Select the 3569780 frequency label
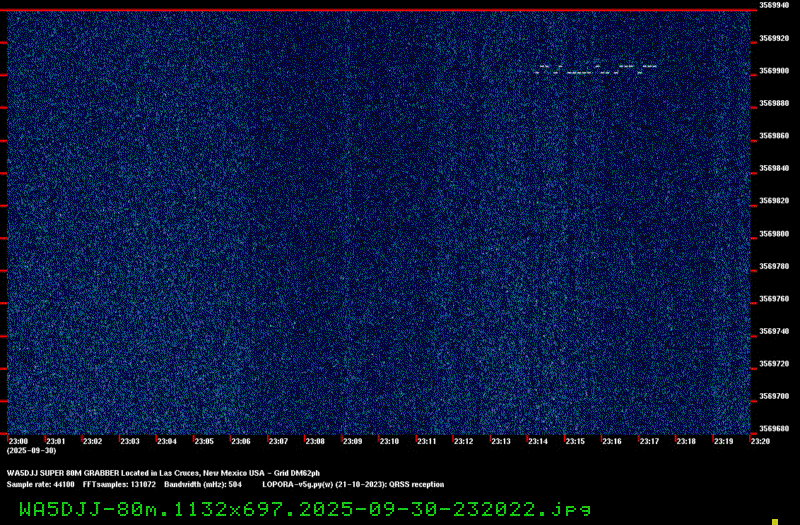800x525 pixels. [x=774, y=266]
